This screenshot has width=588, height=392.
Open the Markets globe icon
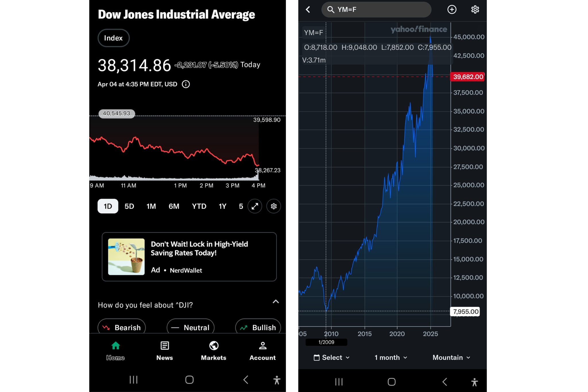214,346
